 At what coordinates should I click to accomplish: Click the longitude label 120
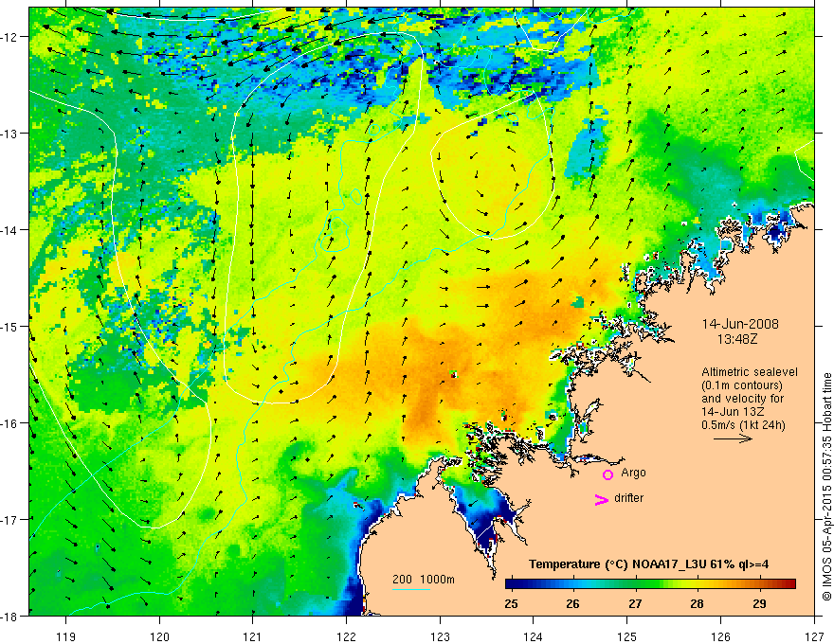[x=159, y=637]
